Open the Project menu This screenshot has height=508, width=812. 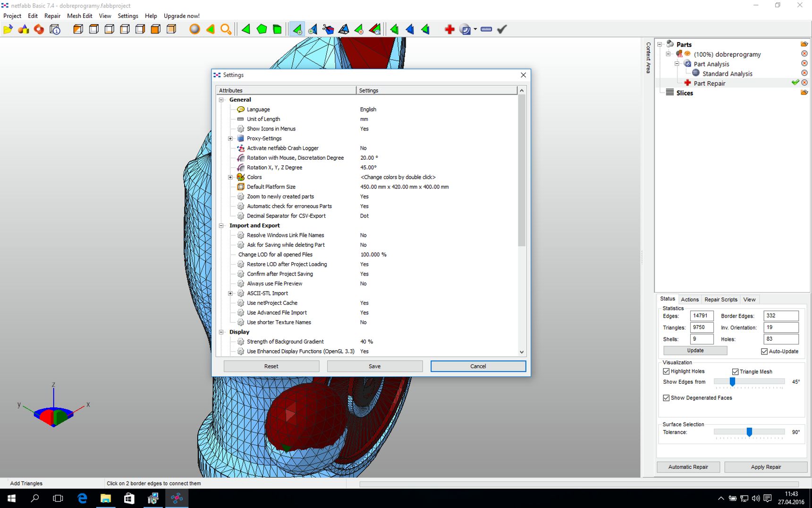tap(12, 16)
